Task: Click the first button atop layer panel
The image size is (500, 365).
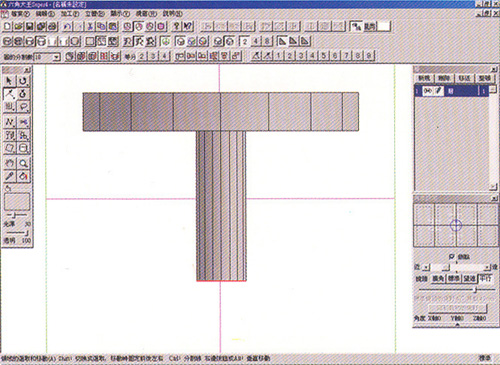Action: tap(424, 78)
